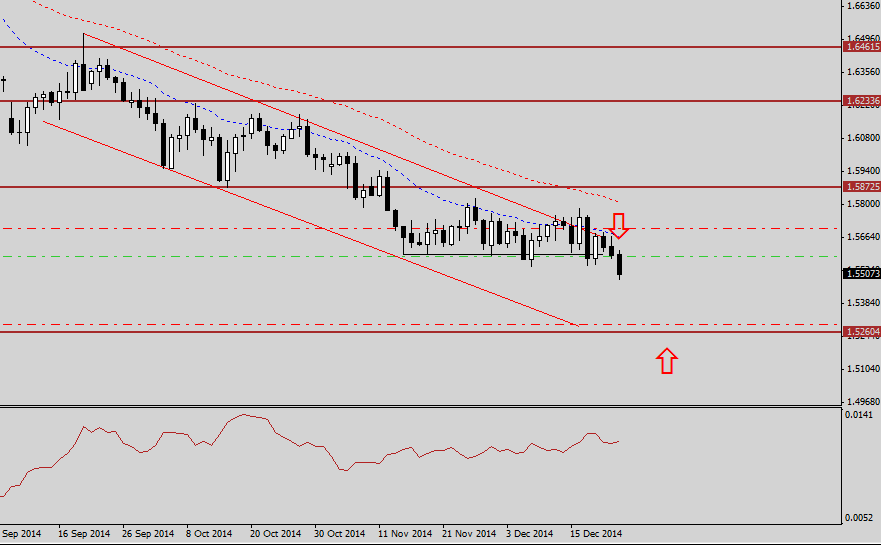Image resolution: width=881 pixels, height=545 pixels.
Task: Click the 1.58725 horizontal level label
Action: [861, 187]
